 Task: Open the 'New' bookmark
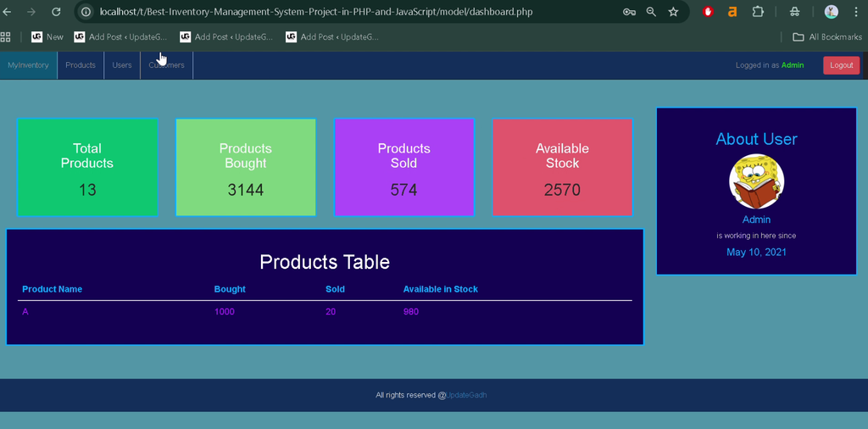(47, 36)
